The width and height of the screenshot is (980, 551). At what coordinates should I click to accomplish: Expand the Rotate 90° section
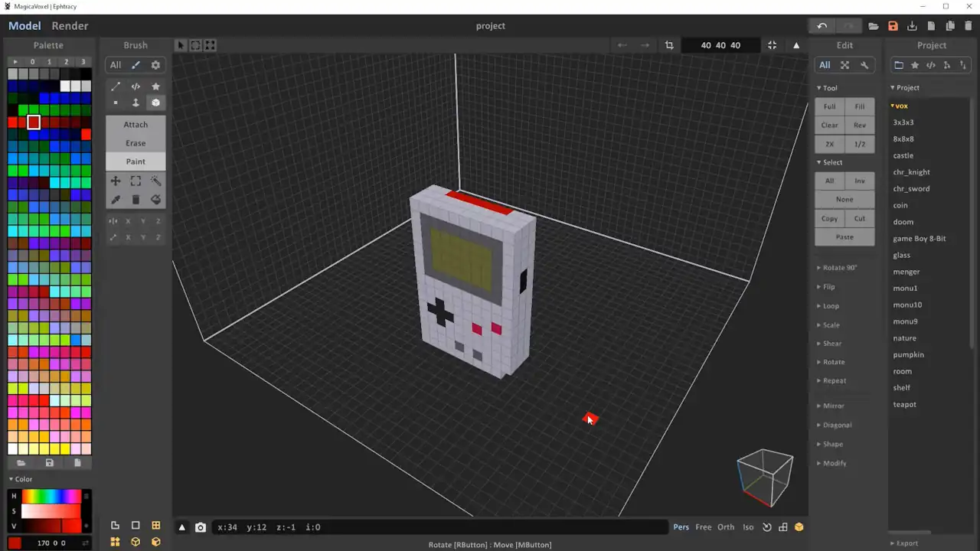tap(837, 268)
